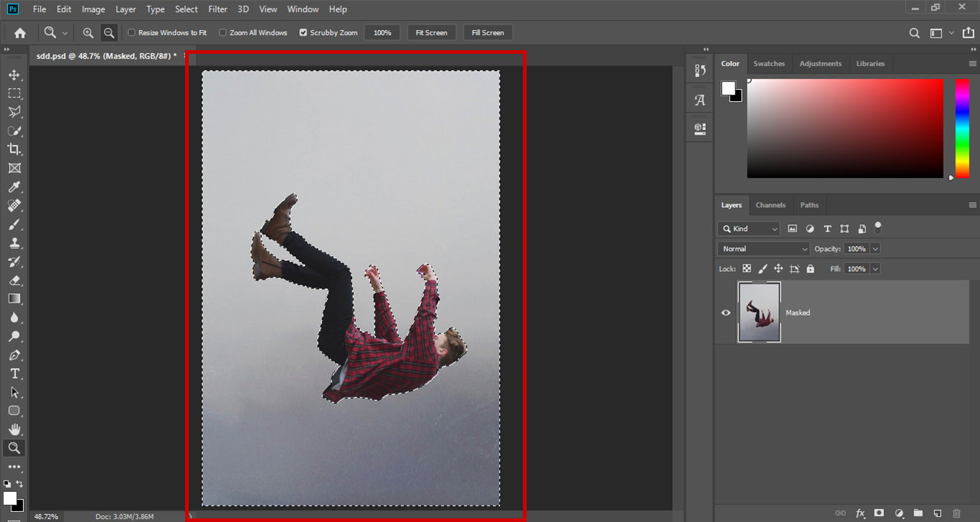Select the Eyedropper tool
Screen dimensions: 980x522
(x=14, y=186)
